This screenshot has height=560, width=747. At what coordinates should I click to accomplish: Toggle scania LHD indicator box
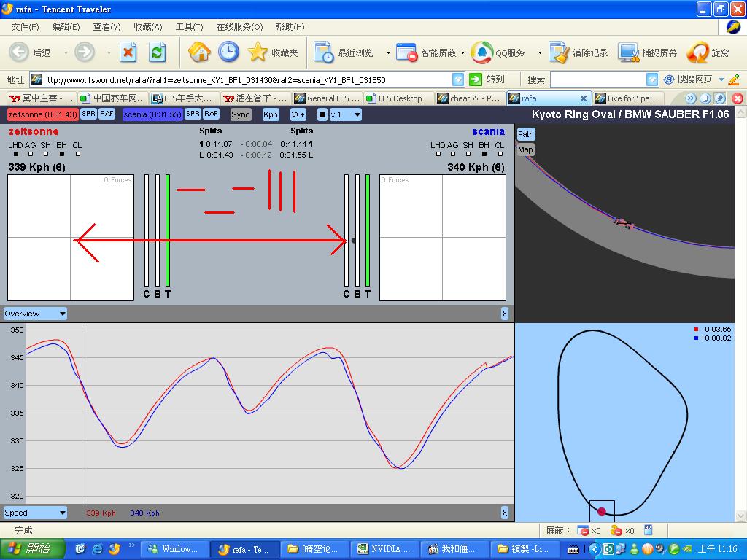click(x=438, y=154)
